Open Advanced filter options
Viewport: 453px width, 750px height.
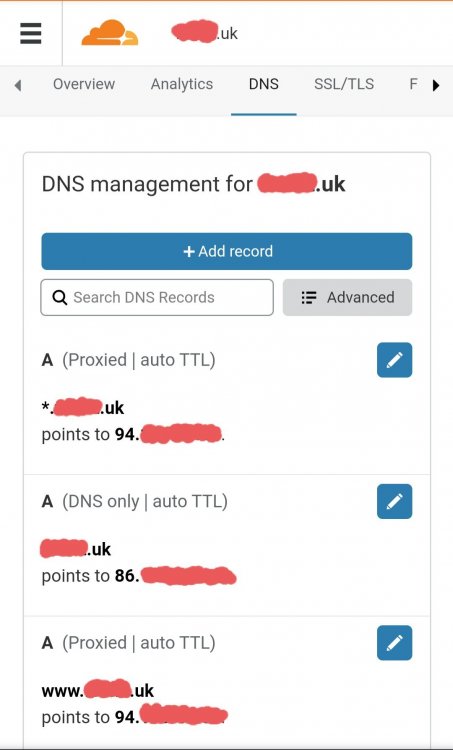coord(347,298)
